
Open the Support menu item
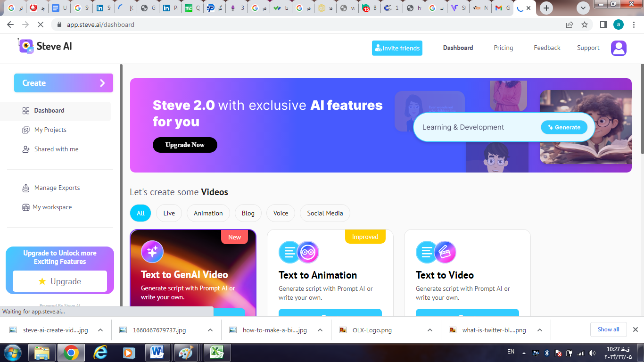pos(588,48)
